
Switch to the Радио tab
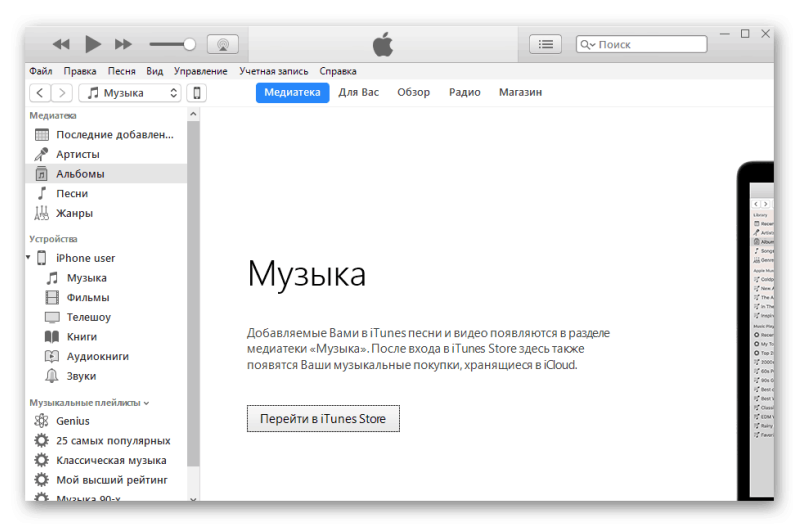465,92
